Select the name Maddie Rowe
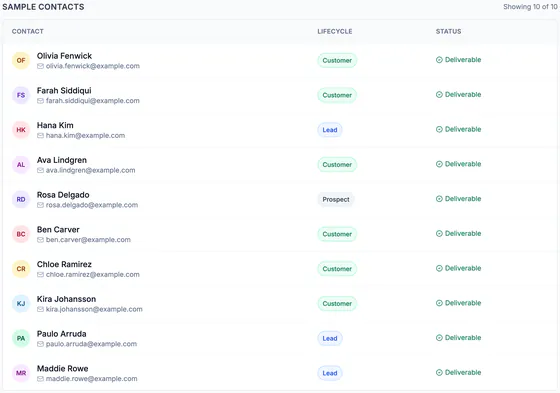The height and width of the screenshot is (393, 560). (x=62, y=368)
